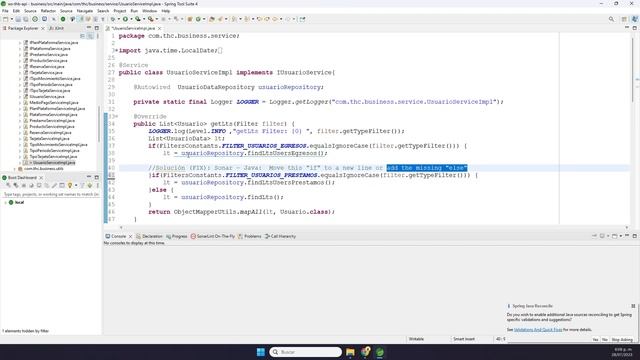640x360 pixels.
Task: Click the lightbulb icon in Boot Dashboard toolbar
Action: click(70, 186)
